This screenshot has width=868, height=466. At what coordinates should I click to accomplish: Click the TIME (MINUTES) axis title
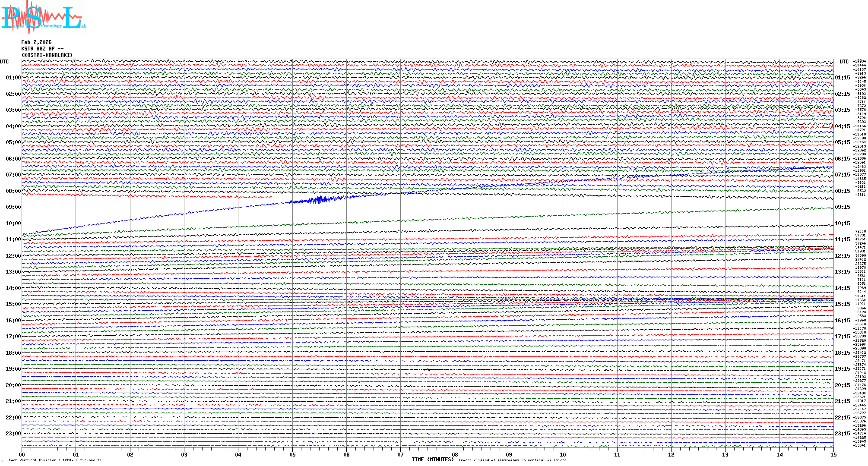pyautogui.click(x=432, y=460)
